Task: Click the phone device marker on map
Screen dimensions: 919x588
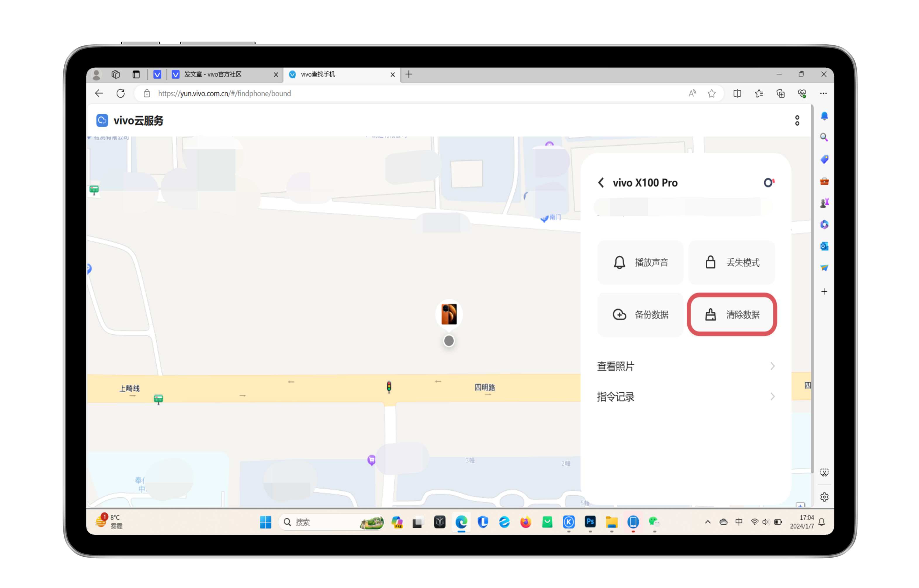Action: pos(449,314)
